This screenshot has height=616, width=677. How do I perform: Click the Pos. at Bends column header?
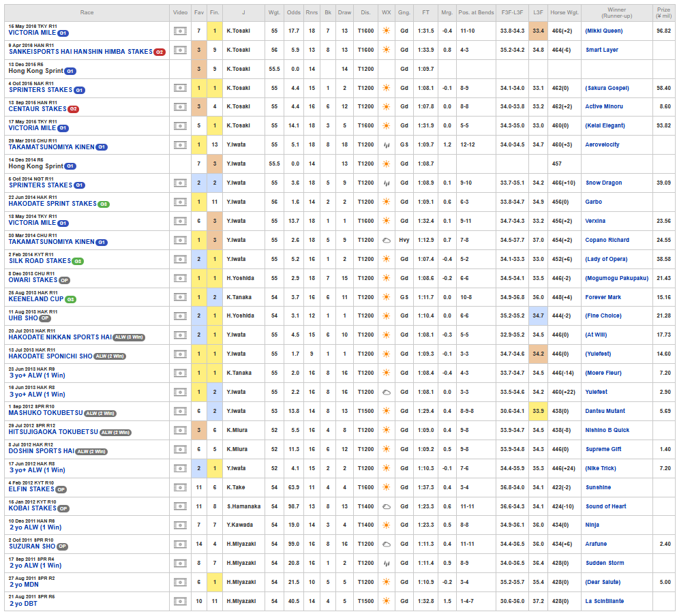[x=476, y=12]
